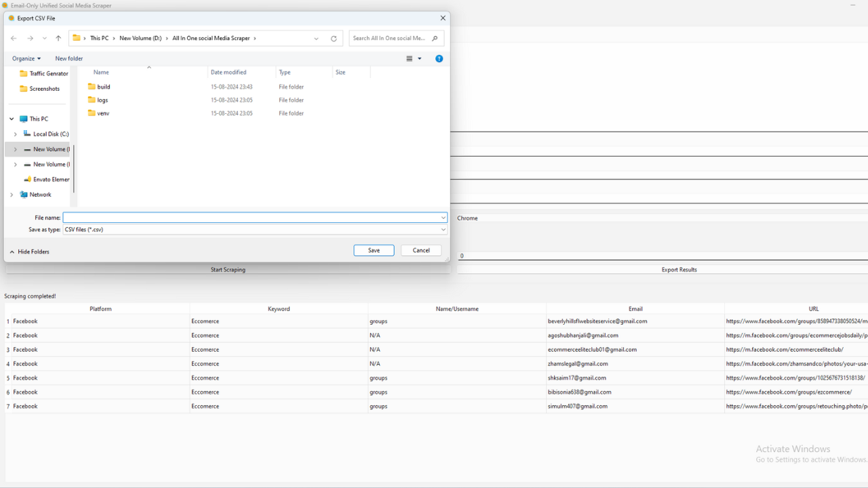868x488 pixels.
Task: Select the logs folder icon
Action: point(93,100)
